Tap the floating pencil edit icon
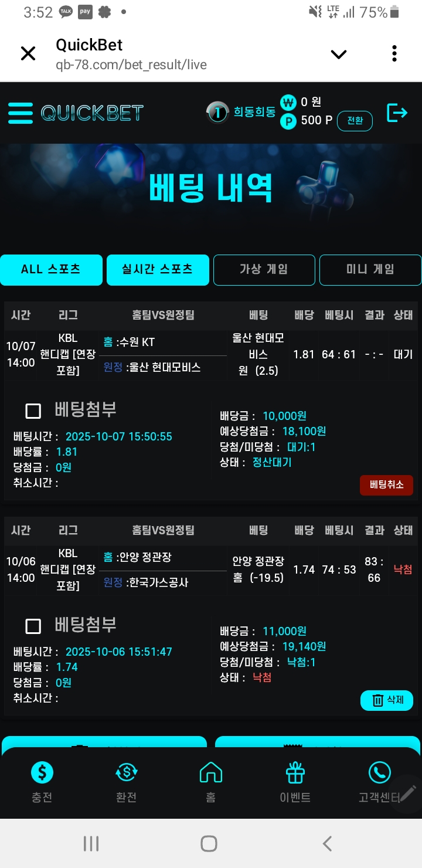 tap(407, 793)
